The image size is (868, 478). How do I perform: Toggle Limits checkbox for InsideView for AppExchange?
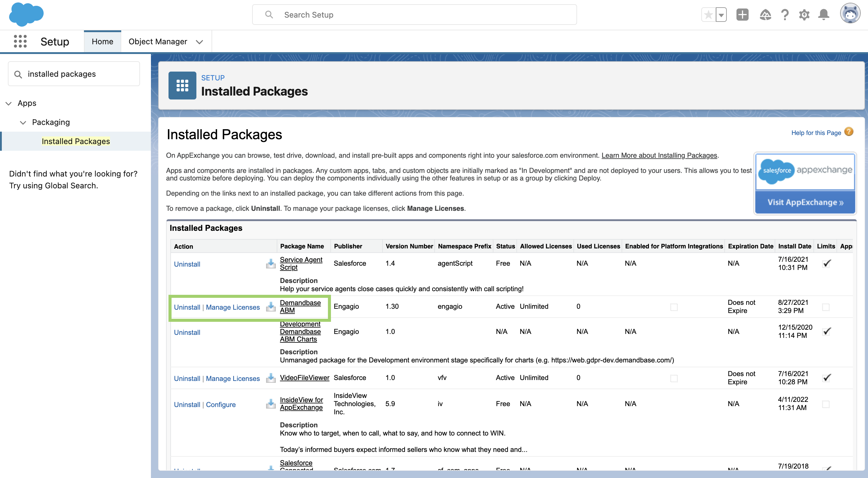[x=826, y=404]
